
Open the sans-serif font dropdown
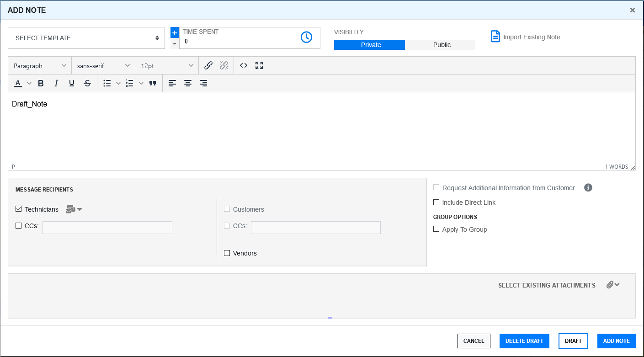103,65
